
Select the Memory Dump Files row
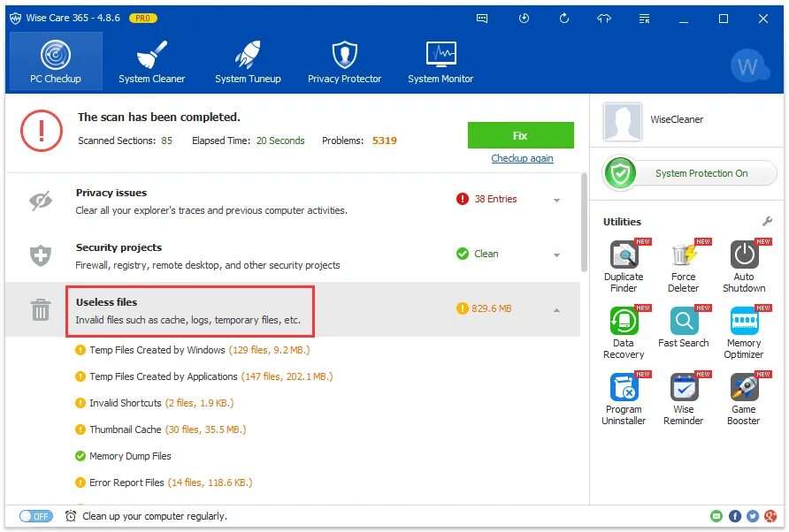pos(123,456)
